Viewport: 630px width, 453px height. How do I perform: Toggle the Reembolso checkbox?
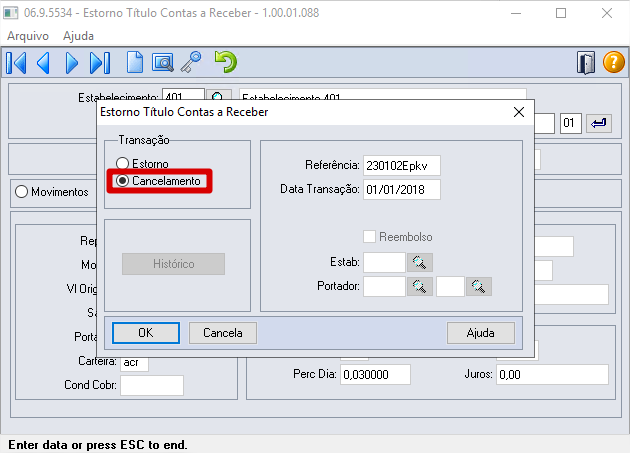click(369, 237)
